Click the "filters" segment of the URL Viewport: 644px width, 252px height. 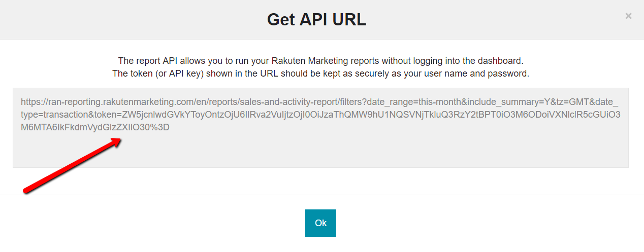tap(352, 101)
